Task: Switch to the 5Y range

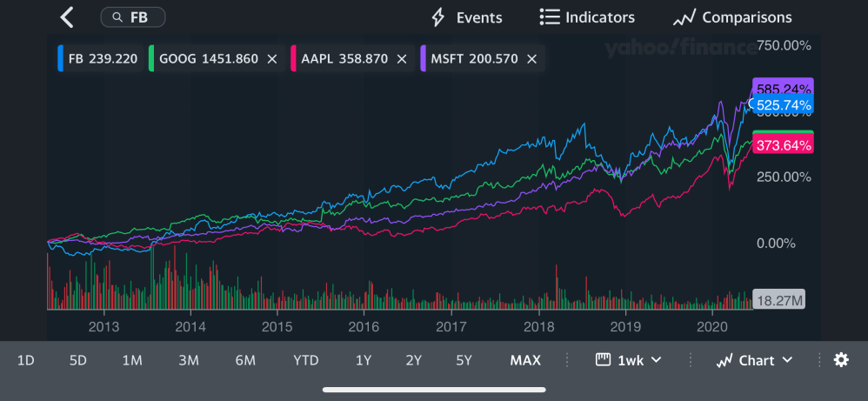Action: 464,360
